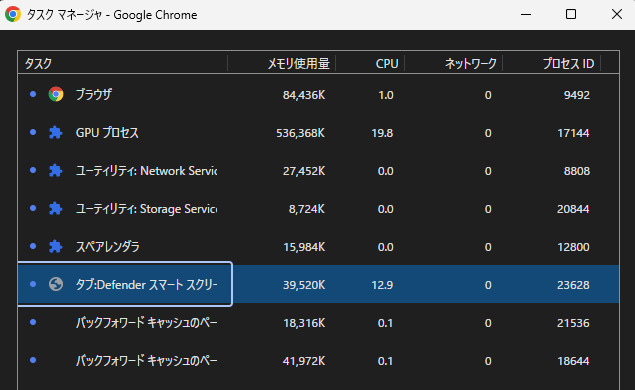Viewport: 635px width, 390px height.
Task: Select the back-forward cache row with 18,316K
Action: [319, 323]
